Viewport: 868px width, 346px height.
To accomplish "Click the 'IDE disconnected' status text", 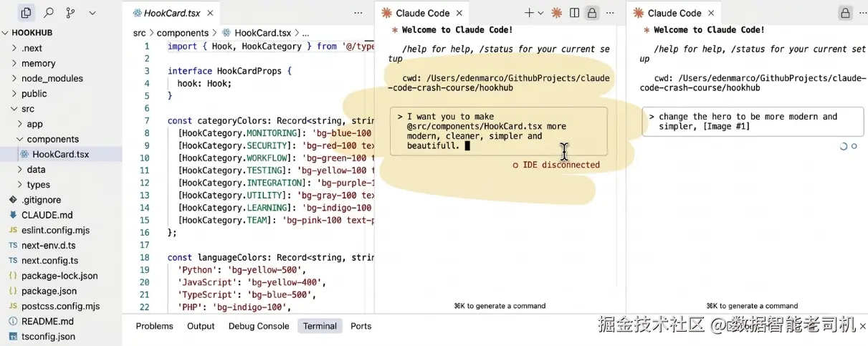I will [556, 165].
